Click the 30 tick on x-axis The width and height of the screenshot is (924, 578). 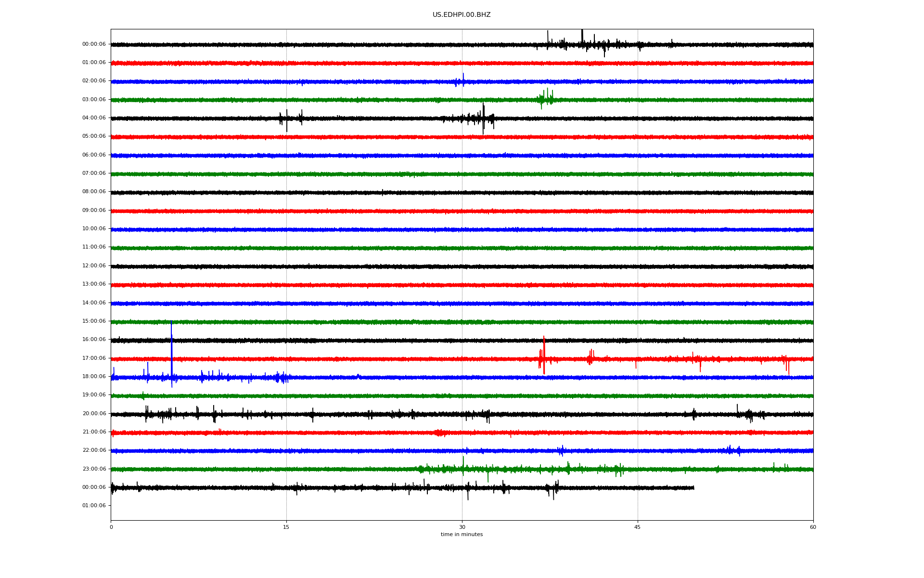(x=462, y=527)
